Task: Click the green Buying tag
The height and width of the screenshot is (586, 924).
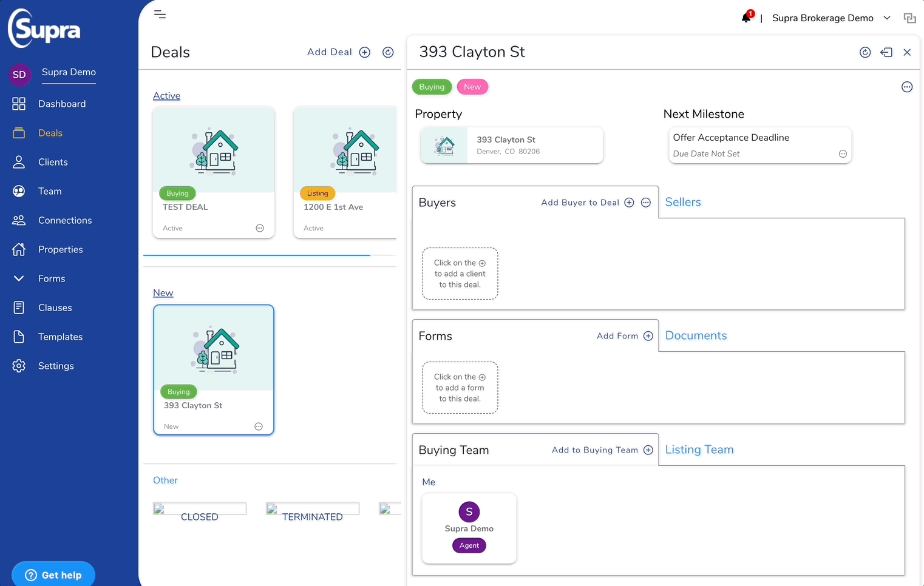Action: [432, 87]
